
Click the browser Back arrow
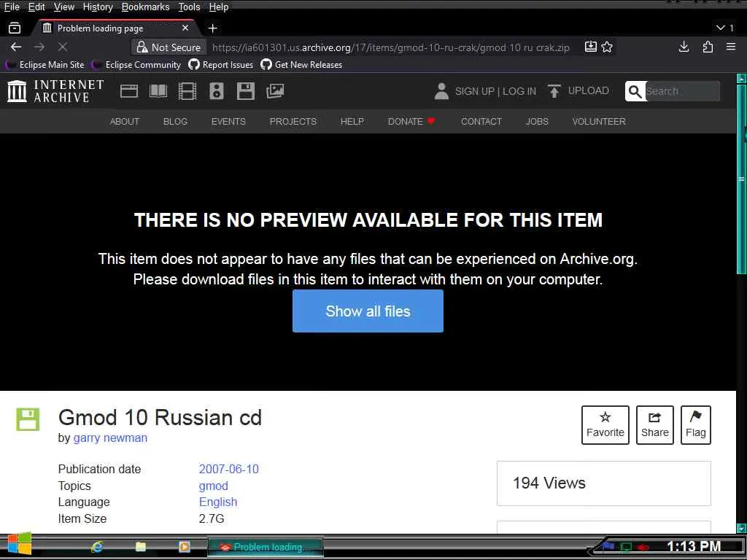pos(16,47)
